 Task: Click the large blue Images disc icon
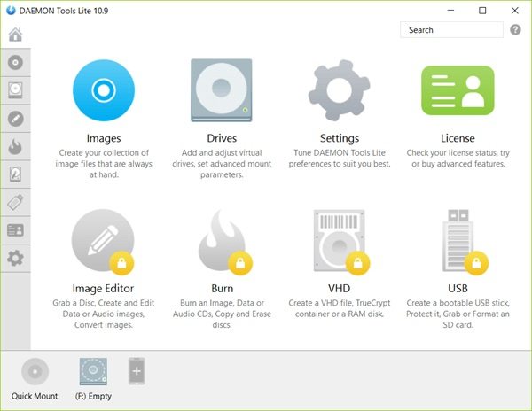104,90
